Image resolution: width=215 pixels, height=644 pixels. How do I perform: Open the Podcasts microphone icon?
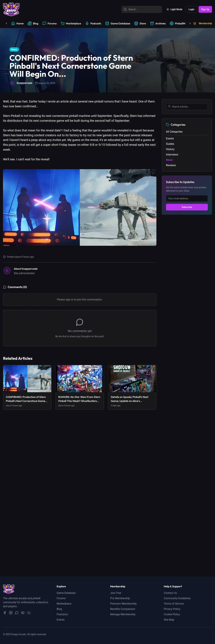point(87,24)
